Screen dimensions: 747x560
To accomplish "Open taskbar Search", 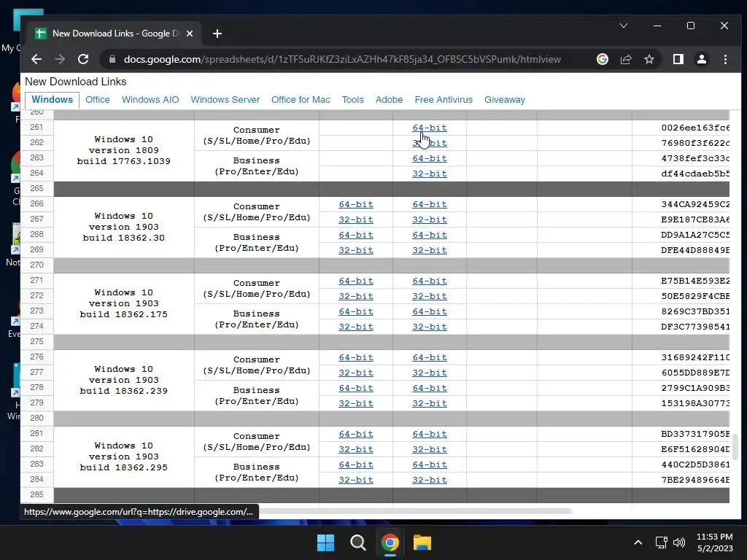I will pyautogui.click(x=357, y=542).
